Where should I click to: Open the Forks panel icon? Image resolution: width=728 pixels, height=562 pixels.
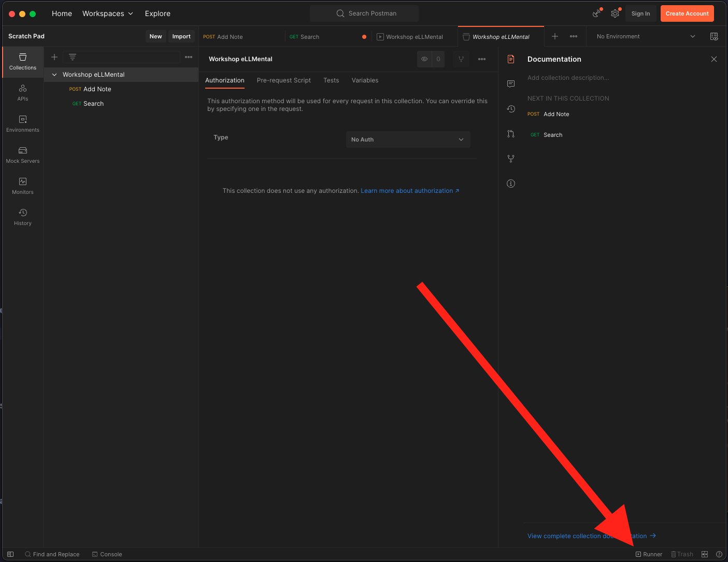point(511,159)
